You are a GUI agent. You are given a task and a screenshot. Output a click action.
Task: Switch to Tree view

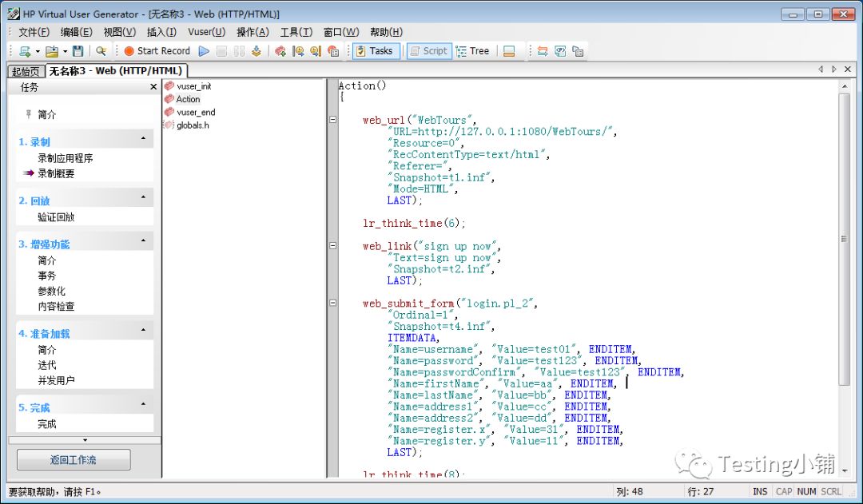[473, 51]
